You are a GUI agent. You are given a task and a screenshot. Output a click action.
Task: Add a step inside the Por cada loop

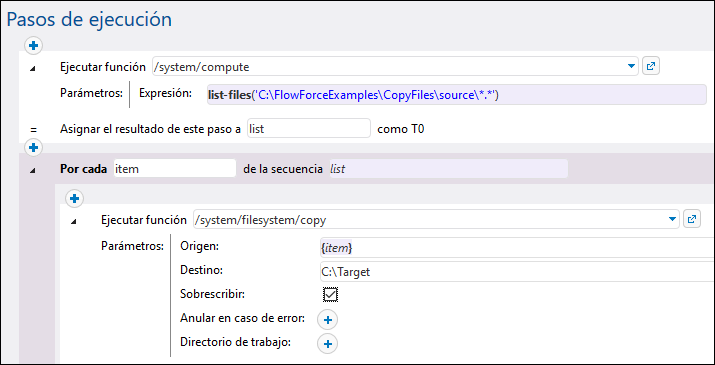click(x=74, y=198)
